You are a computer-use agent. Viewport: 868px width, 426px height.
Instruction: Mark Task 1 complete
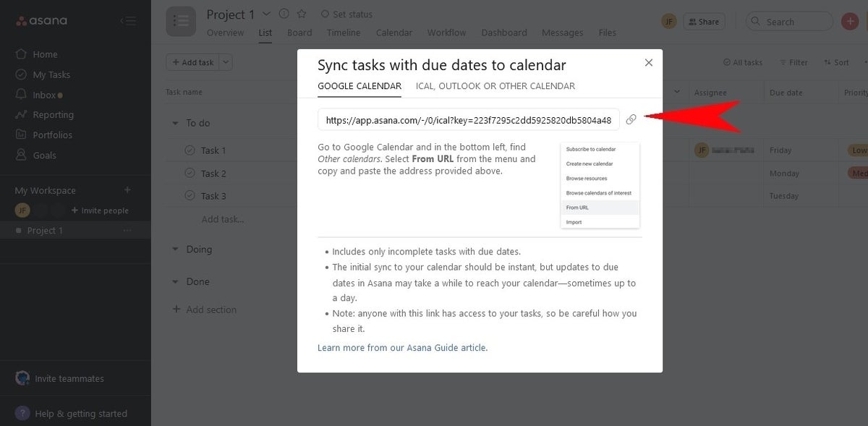pos(190,150)
